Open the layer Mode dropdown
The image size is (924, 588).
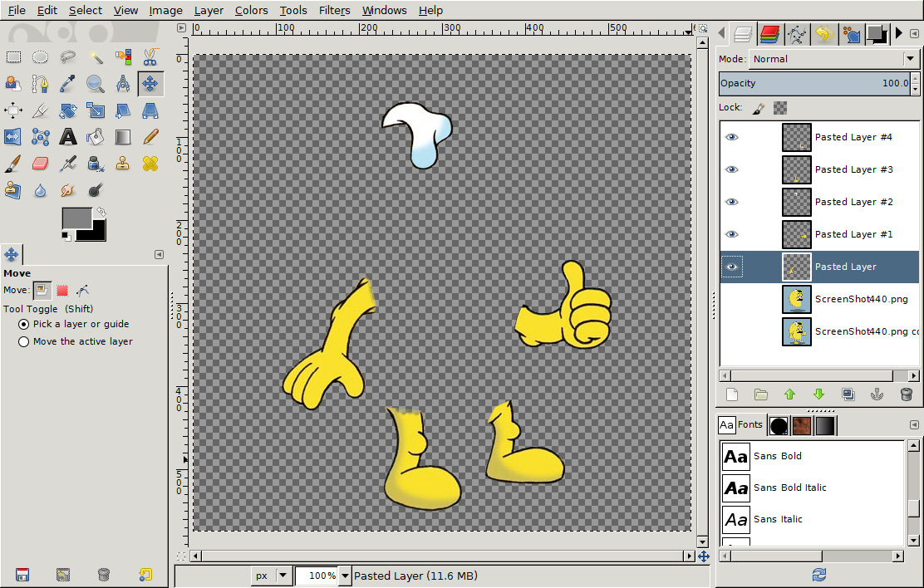[833, 59]
